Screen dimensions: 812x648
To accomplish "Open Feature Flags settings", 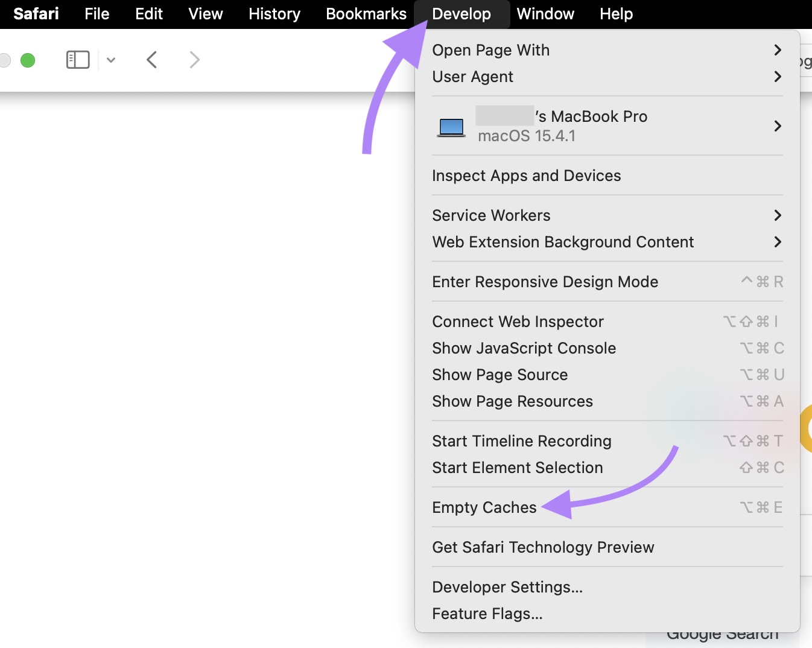I will [x=487, y=613].
